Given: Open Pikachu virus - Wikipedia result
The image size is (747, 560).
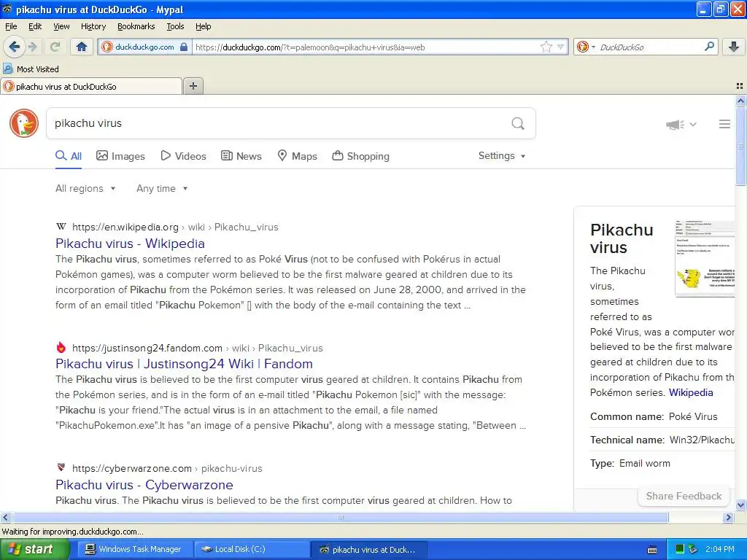Looking at the screenshot, I should click(130, 244).
